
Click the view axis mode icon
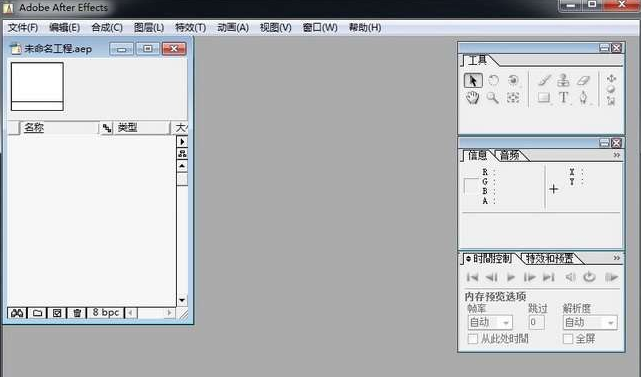pos(611,100)
